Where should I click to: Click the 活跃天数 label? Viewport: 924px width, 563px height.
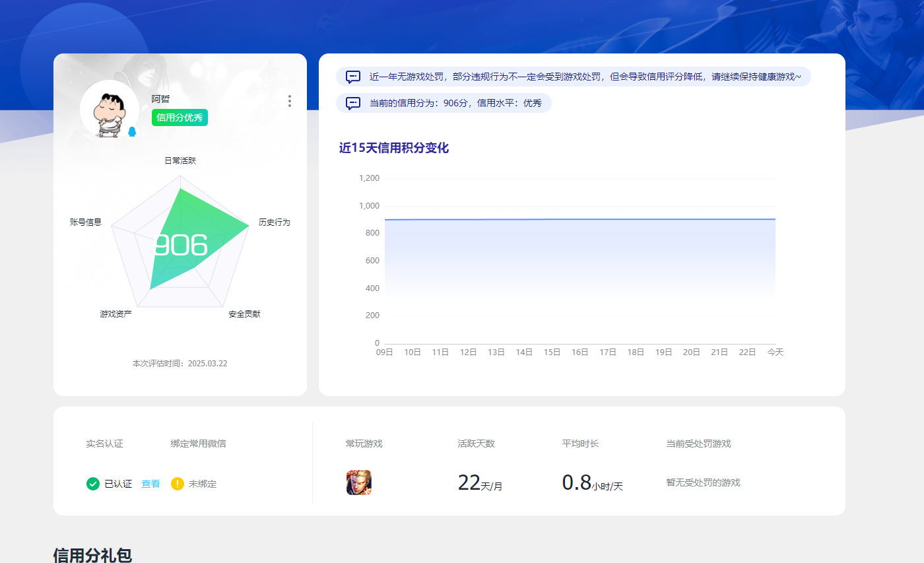pos(476,444)
